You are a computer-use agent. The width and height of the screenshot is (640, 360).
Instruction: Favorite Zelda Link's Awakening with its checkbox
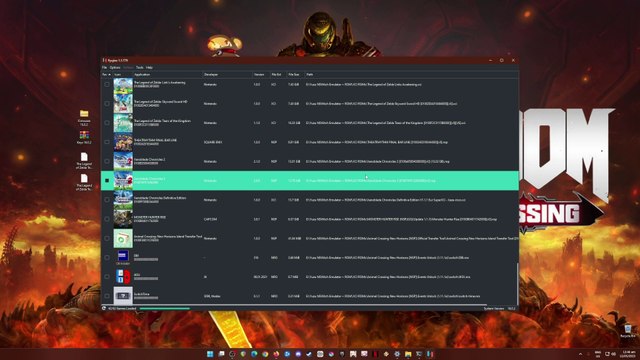point(107,84)
